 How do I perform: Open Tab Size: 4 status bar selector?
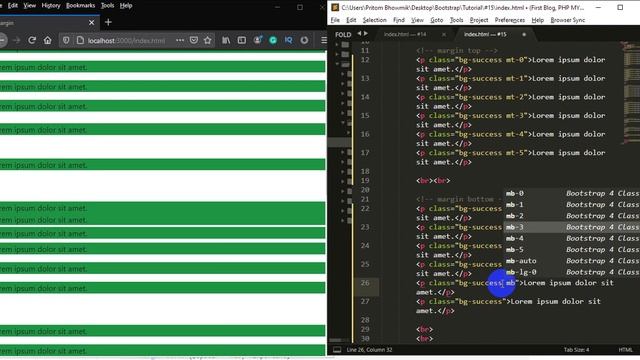tap(576, 350)
